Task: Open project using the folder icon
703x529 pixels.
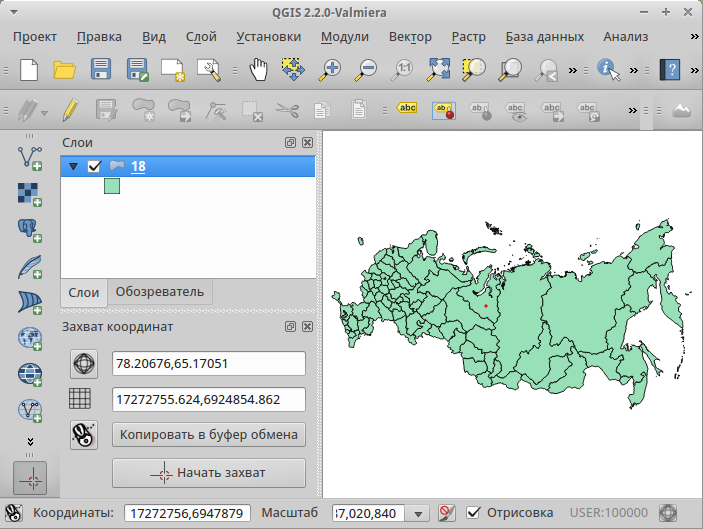Action: (65, 69)
